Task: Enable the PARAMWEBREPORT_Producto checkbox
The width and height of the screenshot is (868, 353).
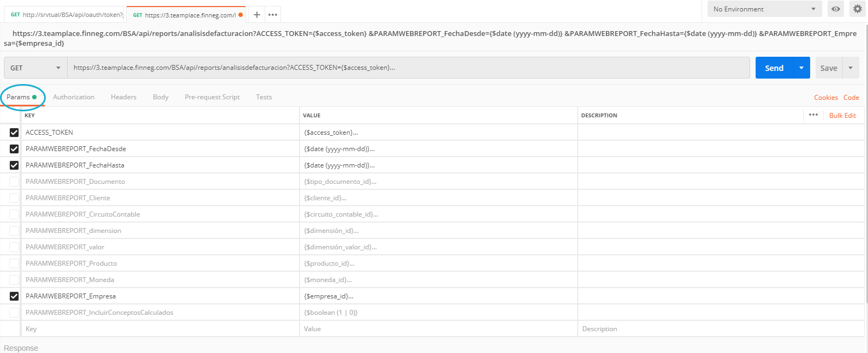Action: pyautogui.click(x=14, y=264)
